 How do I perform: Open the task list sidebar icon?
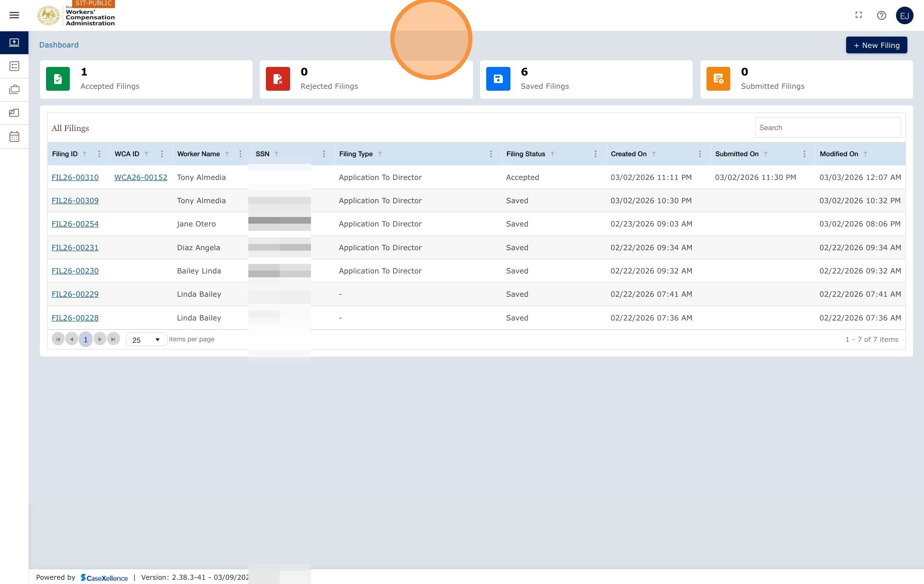(x=14, y=66)
